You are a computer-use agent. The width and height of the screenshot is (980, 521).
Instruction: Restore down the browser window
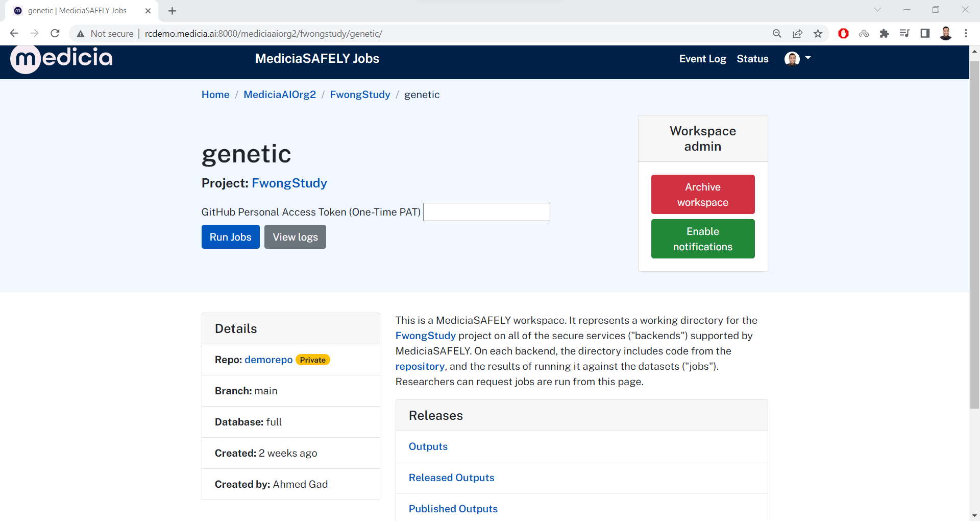tap(936, 10)
